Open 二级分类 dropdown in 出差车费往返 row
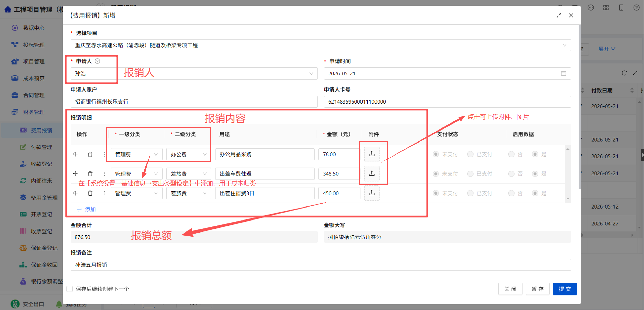 point(189,174)
